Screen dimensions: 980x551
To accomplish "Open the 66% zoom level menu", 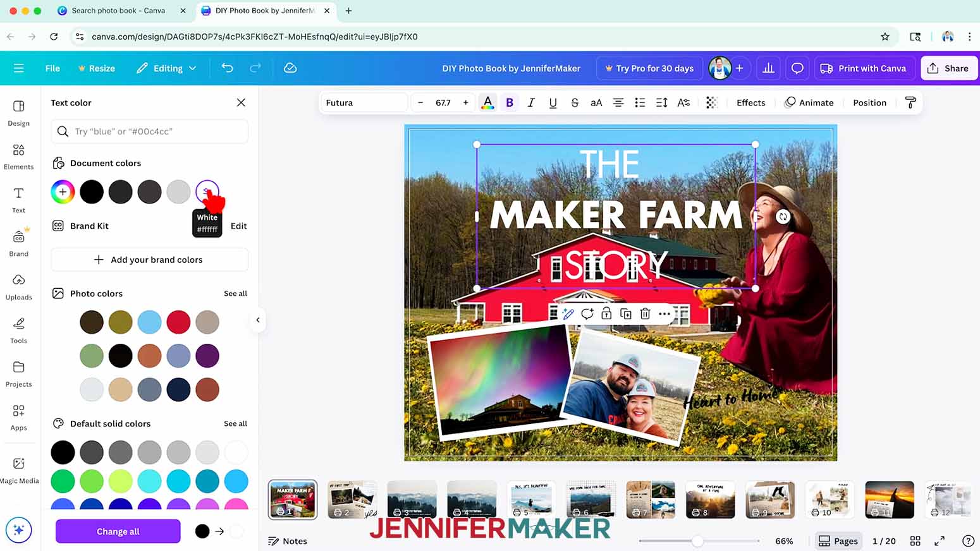I will (x=784, y=541).
